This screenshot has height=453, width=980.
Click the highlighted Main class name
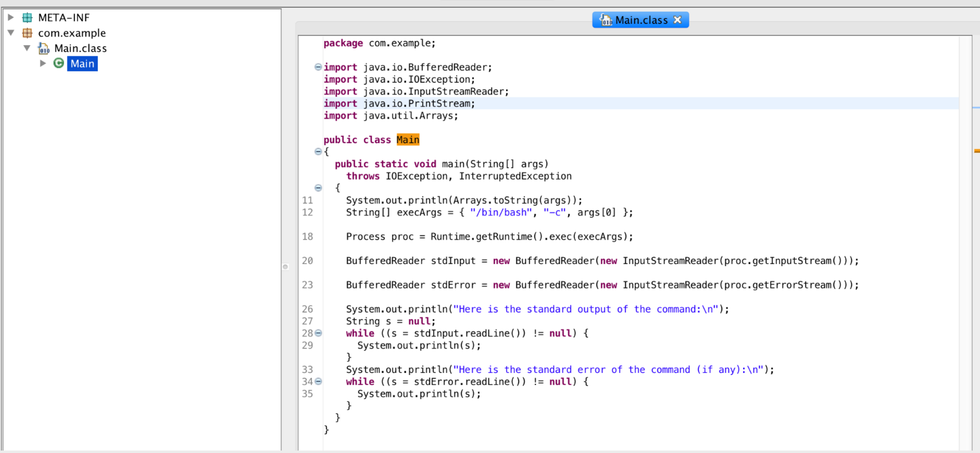coord(407,140)
